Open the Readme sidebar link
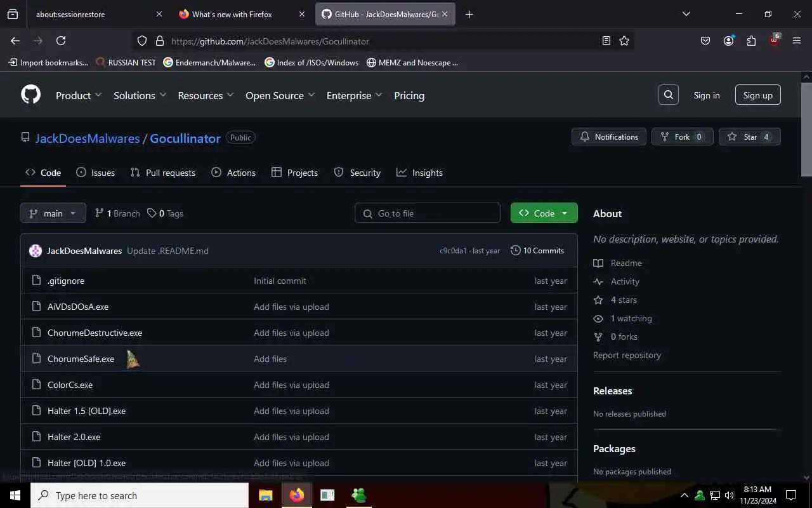 pos(626,263)
